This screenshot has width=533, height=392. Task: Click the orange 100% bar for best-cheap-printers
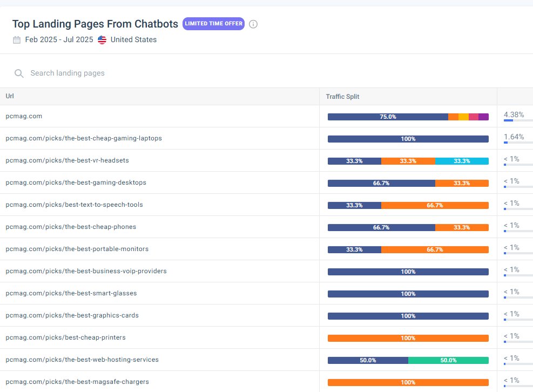pos(408,338)
